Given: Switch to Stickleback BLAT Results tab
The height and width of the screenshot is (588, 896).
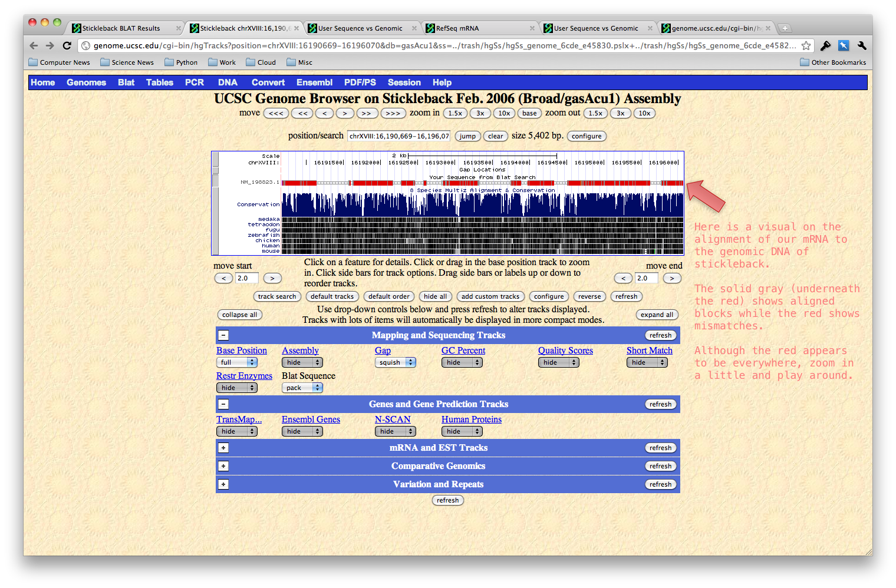Looking at the screenshot, I should point(124,28).
